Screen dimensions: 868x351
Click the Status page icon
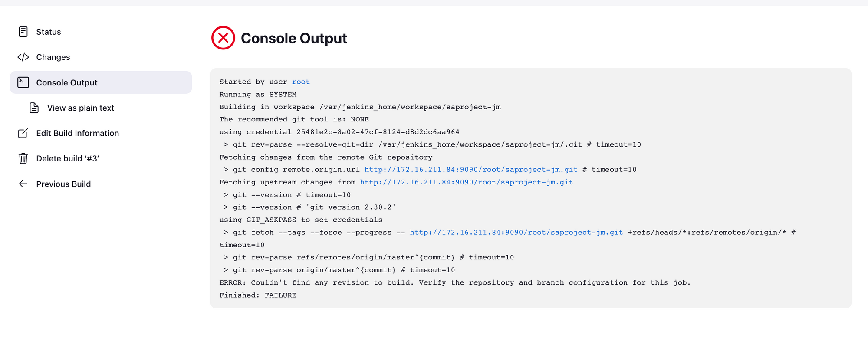coord(23,32)
